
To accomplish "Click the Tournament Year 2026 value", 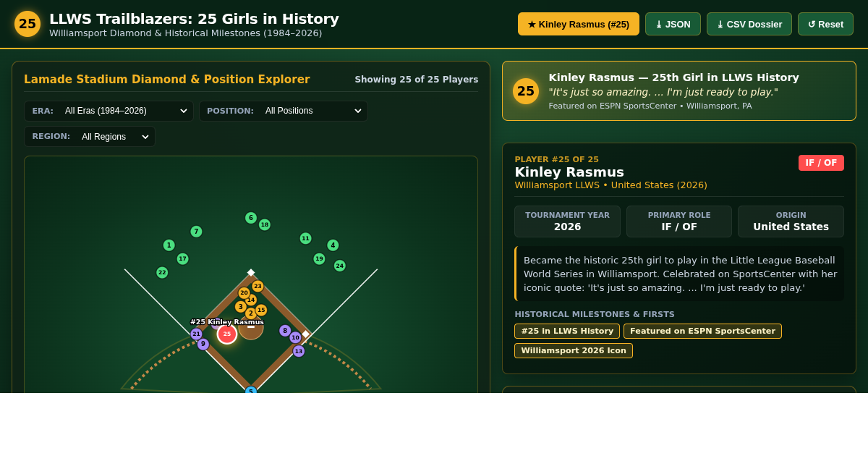I will 567,227.
